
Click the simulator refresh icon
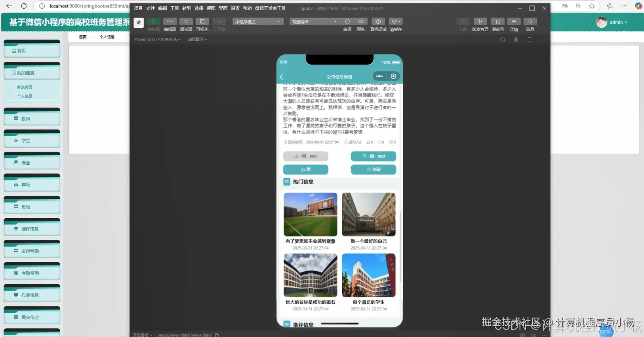pyautogui.click(x=503, y=40)
